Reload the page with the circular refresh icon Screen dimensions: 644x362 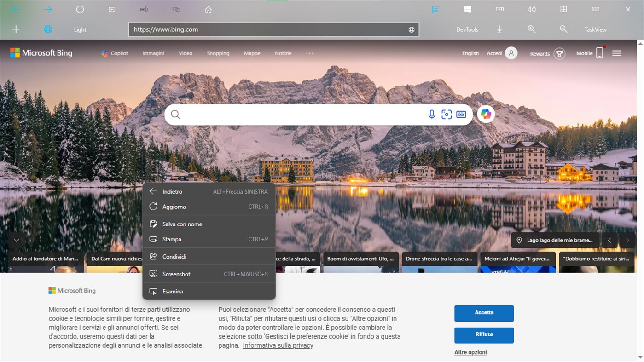pos(80,9)
